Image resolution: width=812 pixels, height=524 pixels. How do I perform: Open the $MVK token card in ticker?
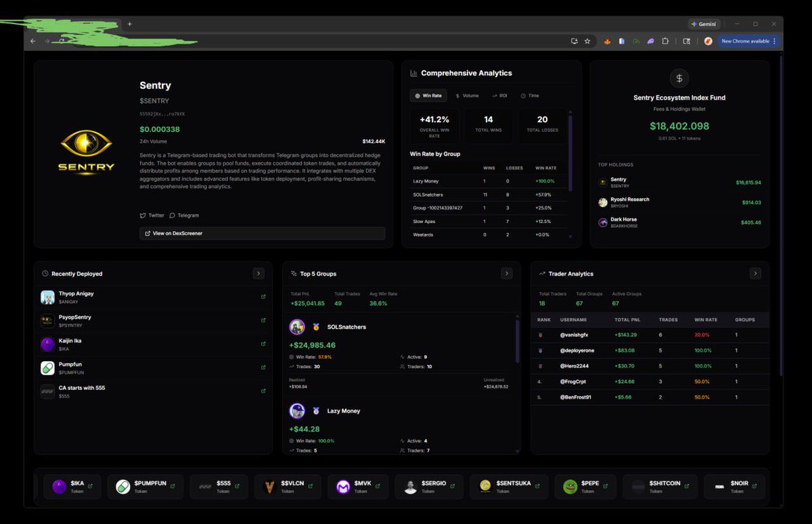(358, 487)
